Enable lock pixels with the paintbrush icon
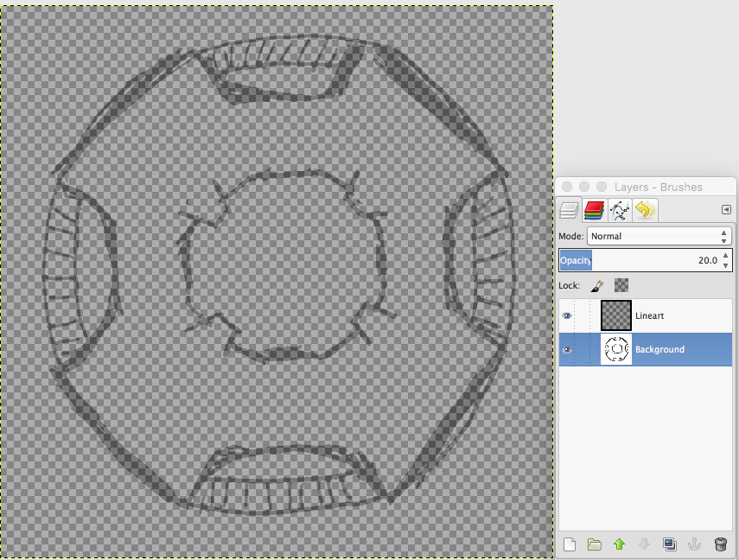This screenshot has height=560, width=739. click(x=596, y=284)
